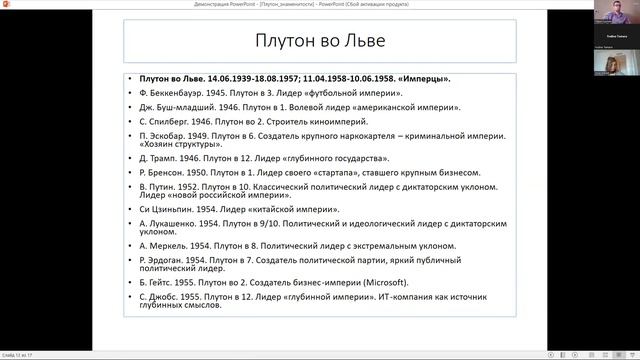Switch to Slide Sorter view from status bar
This screenshot has height=360, width=640.
(605, 355)
